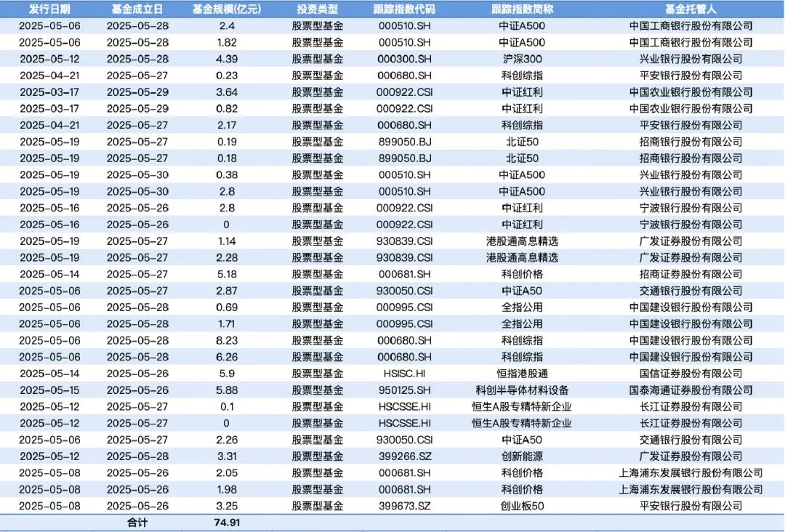Select the 基金规模(亿元) column header

click(x=227, y=9)
